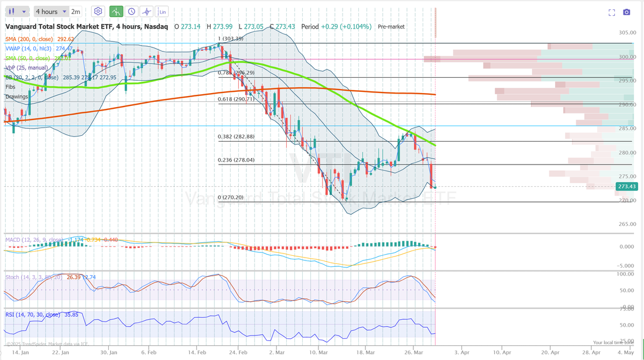Click the Fibonacci 0.236 (278.04) level label
The height and width of the screenshot is (360, 644).
click(x=236, y=160)
